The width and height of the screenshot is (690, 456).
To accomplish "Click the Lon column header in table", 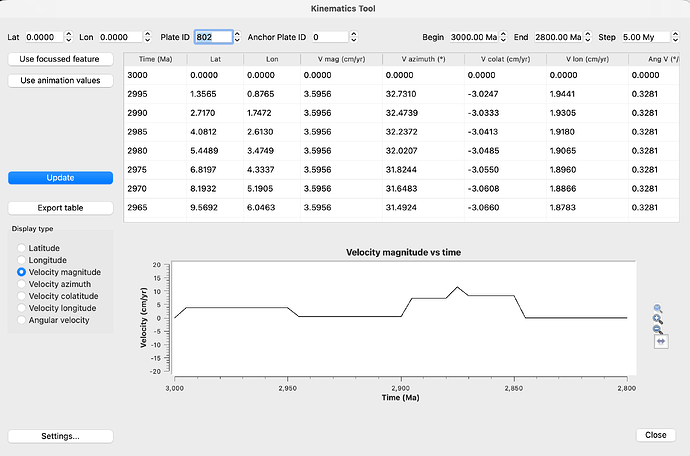I will click(x=272, y=59).
